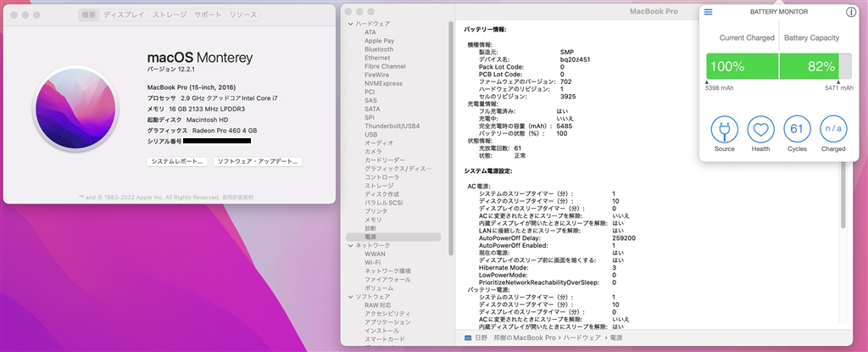Image resolution: width=868 pixels, height=352 pixels.
Task: Collapse the ソフトウェア tree section
Action: pyautogui.click(x=350, y=296)
